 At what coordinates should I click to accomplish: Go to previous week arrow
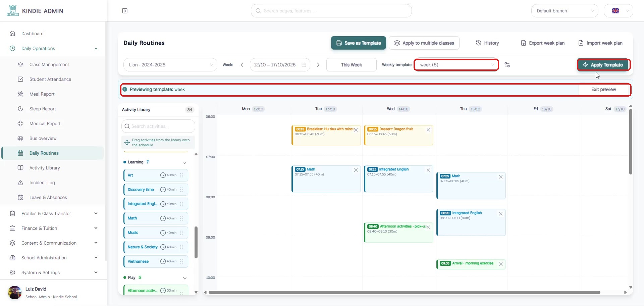point(242,65)
